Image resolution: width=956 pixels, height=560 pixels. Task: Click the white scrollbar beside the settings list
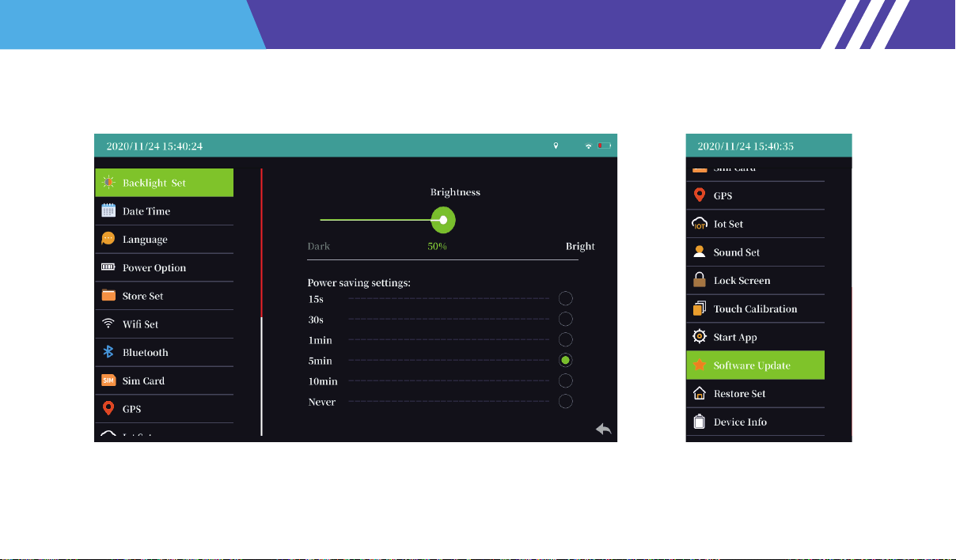pos(261,376)
